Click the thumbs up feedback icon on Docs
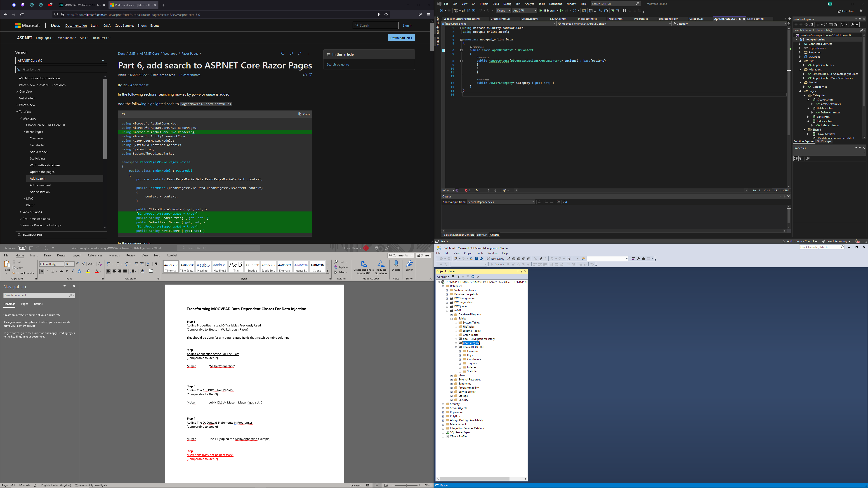Screen dimensions: 868x488 pos(305,75)
